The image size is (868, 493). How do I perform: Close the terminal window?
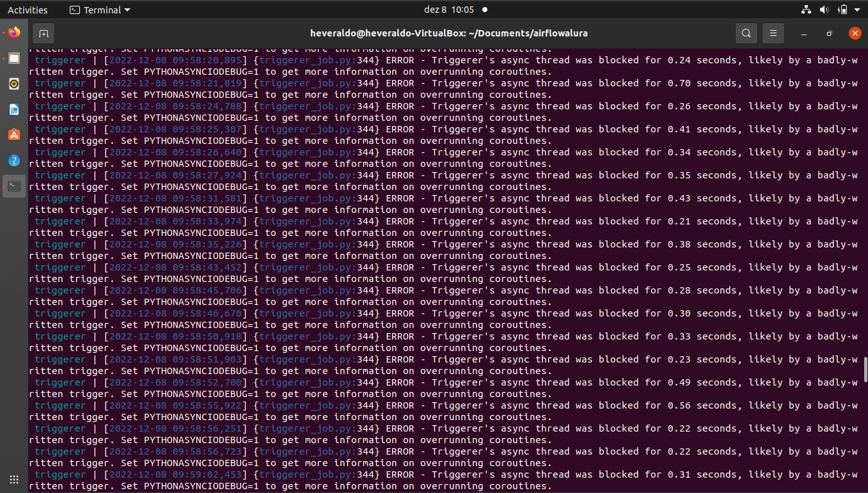tap(855, 33)
